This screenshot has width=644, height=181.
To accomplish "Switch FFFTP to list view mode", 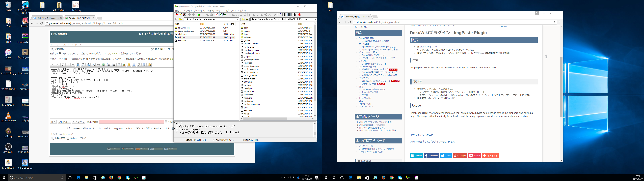I will click(x=285, y=15).
